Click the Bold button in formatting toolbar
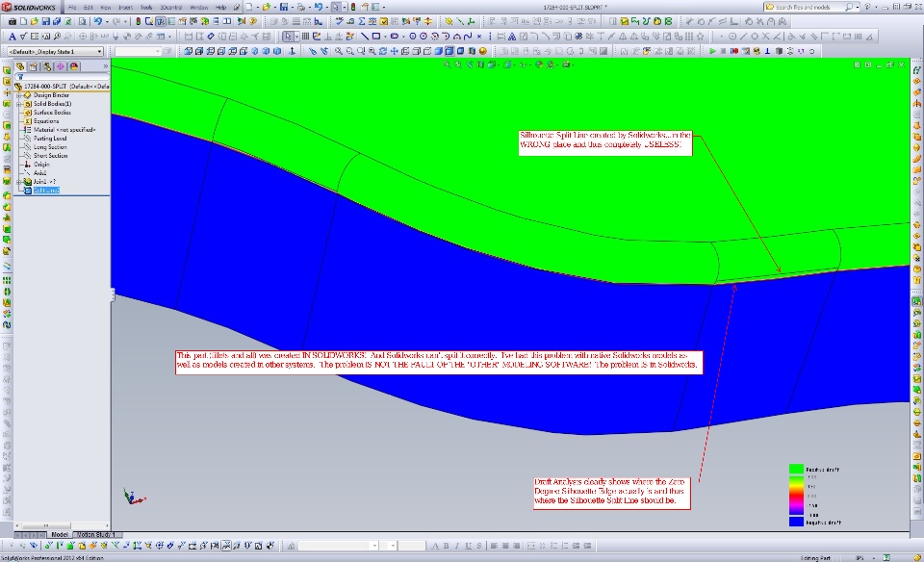The width and height of the screenshot is (924, 562). pyautogui.click(x=446, y=546)
